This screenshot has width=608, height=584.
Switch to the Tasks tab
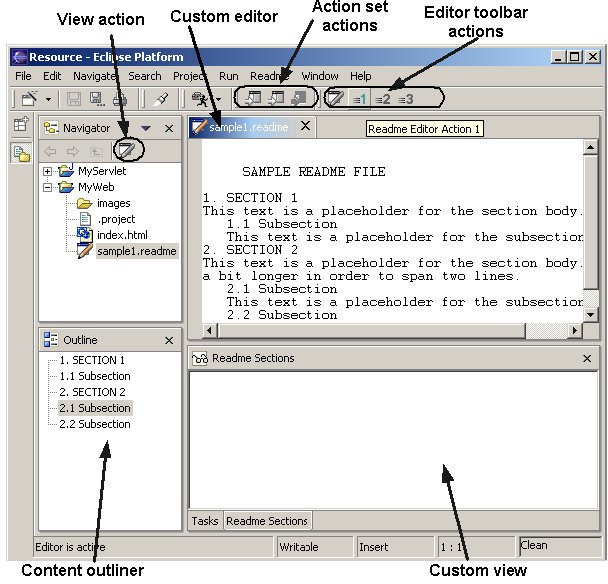coord(205,521)
